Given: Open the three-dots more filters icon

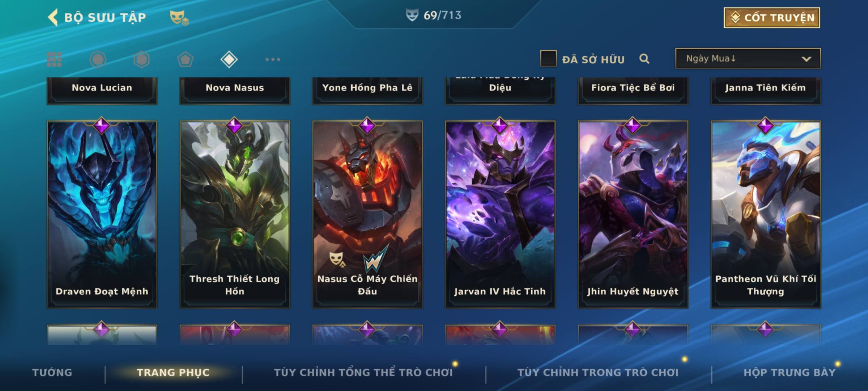Looking at the screenshot, I should pos(273,59).
